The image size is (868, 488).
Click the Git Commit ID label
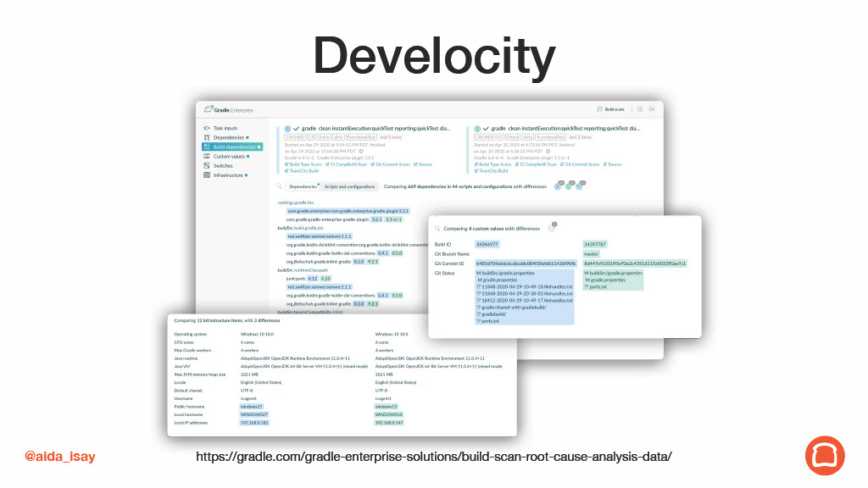[x=449, y=263]
